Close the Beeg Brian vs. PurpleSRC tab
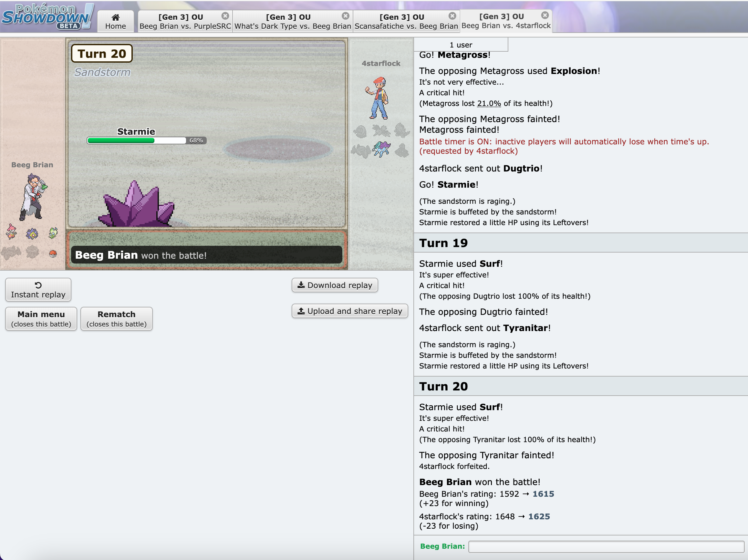The image size is (748, 560). [225, 16]
